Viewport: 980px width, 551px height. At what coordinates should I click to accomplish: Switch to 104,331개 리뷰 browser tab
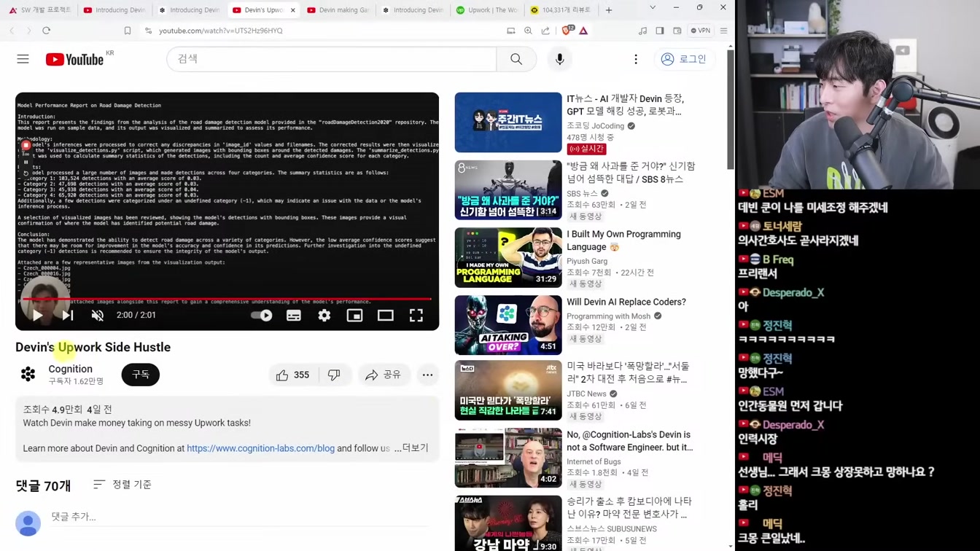pos(561,10)
